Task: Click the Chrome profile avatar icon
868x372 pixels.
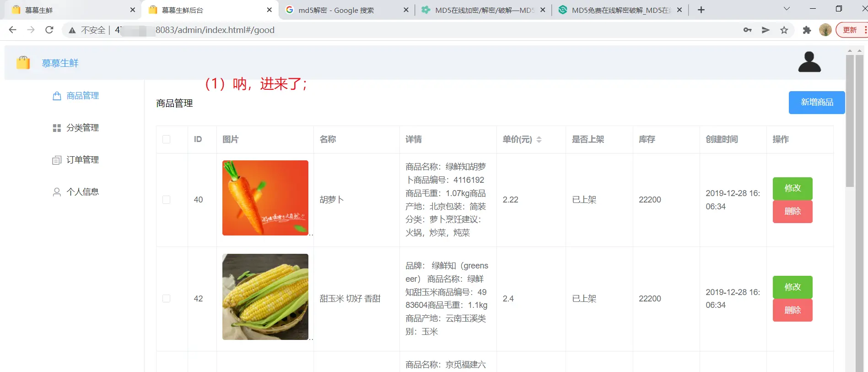Action: click(x=825, y=30)
